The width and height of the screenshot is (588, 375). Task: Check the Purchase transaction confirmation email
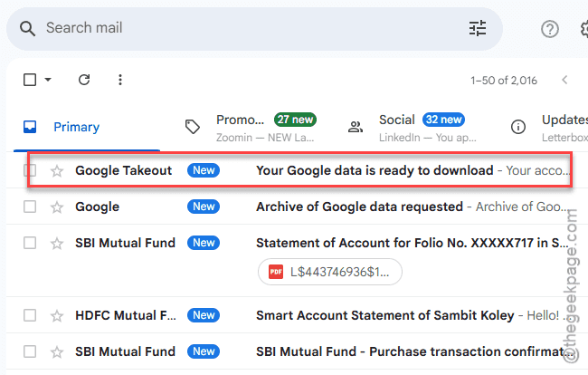click(x=30, y=351)
